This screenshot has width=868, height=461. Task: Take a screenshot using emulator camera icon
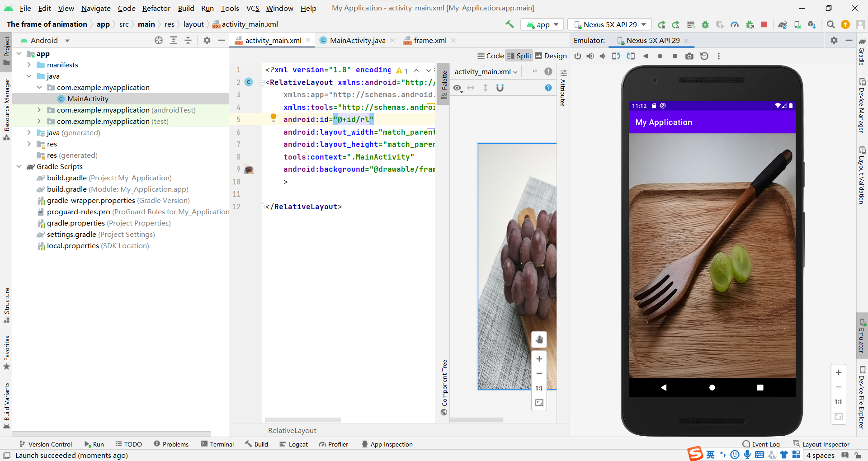pos(689,56)
